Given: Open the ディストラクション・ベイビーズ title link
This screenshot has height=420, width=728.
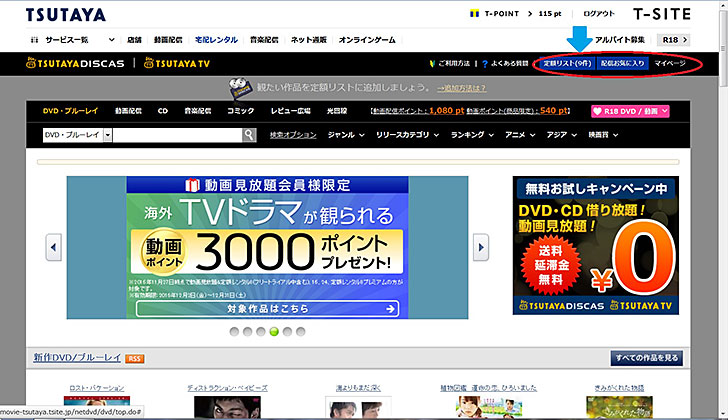Looking at the screenshot, I should (x=227, y=388).
